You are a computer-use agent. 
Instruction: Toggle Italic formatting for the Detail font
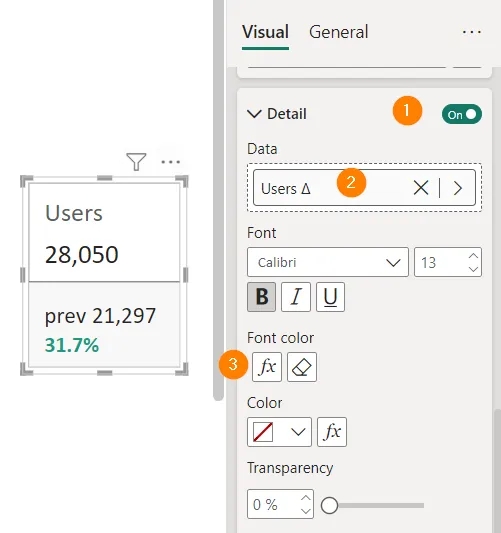pyautogui.click(x=296, y=297)
